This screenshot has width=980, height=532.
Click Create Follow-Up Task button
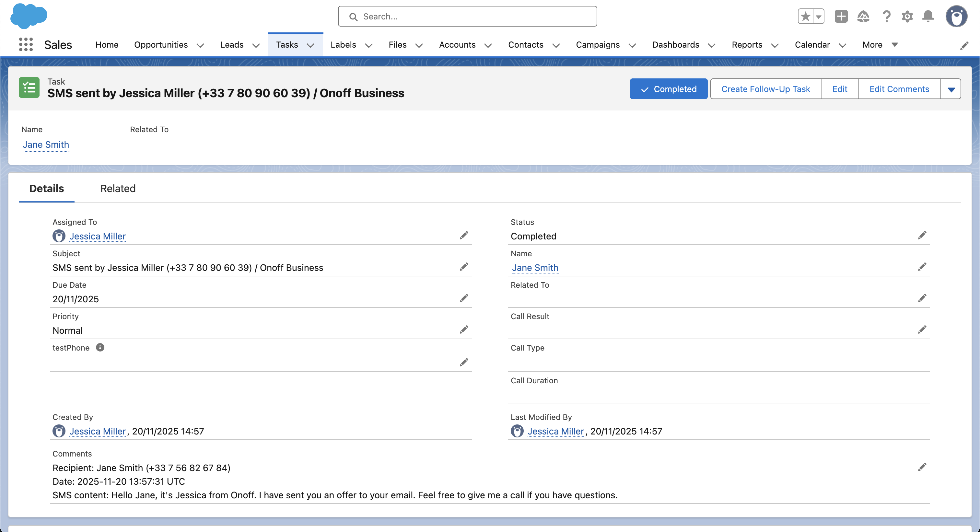click(x=766, y=89)
